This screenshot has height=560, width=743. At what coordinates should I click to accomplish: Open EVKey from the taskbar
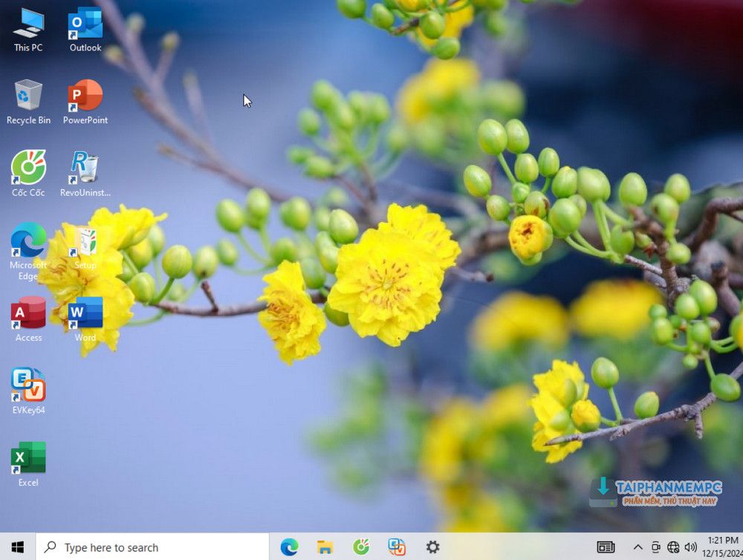pos(397,547)
